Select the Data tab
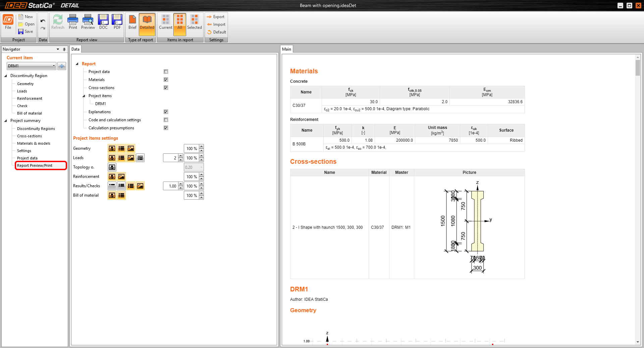The width and height of the screenshot is (644, 348). 75,49
